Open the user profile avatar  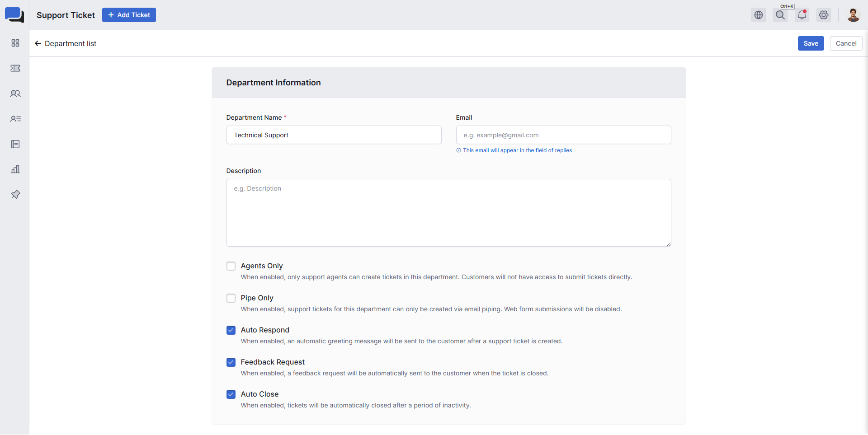coord(853,15)
